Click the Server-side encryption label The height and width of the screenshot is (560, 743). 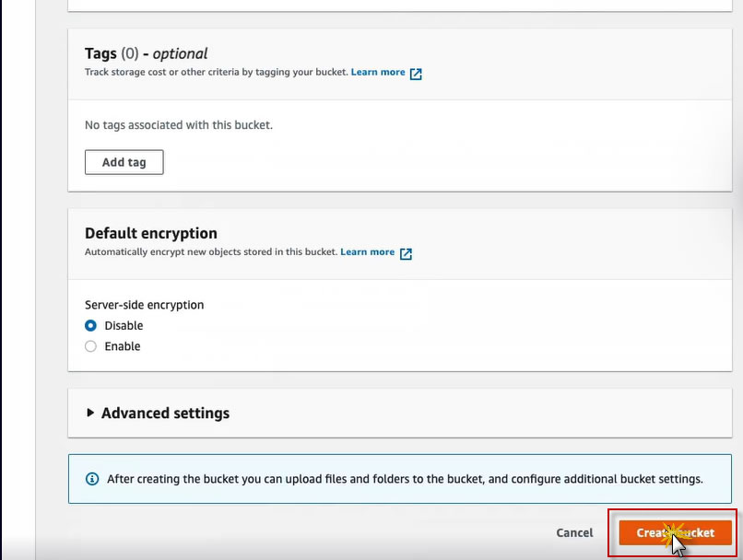[144, 305]
